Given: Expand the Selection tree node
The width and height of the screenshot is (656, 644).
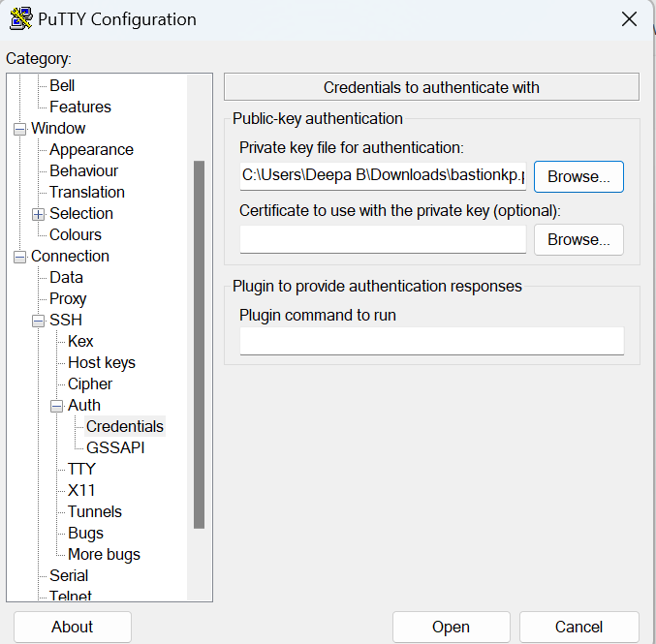Looking at the screenshot, I should point(38,215).
